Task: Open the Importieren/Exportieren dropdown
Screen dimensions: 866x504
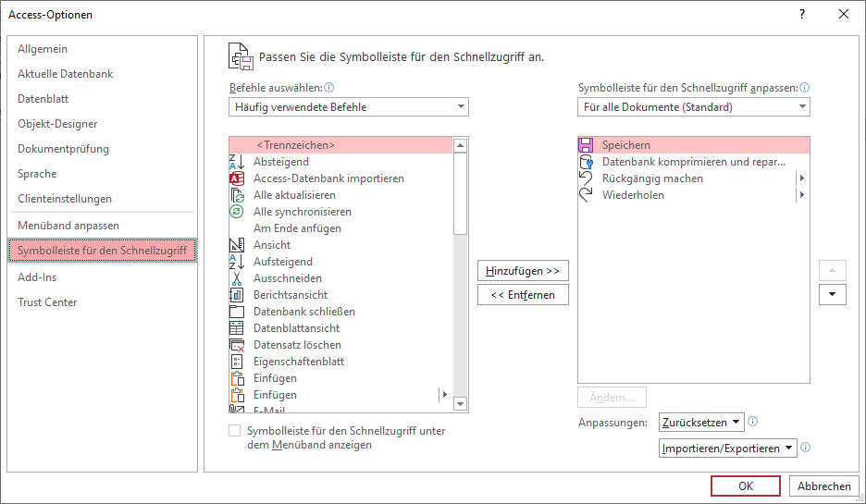Action: [728, 449]
